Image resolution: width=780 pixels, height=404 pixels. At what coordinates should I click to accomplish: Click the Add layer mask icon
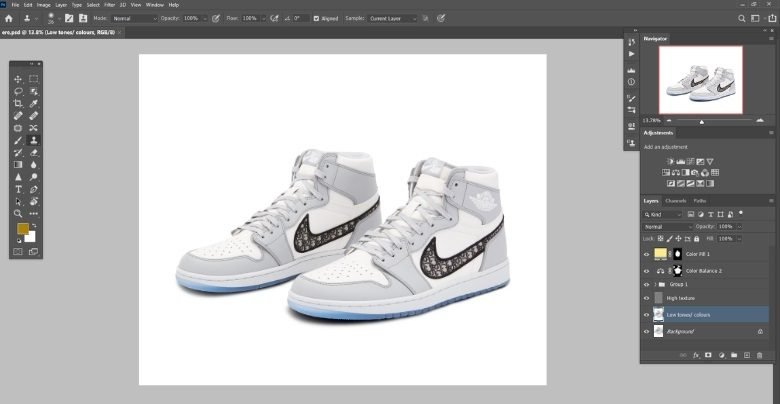(708, 355)
